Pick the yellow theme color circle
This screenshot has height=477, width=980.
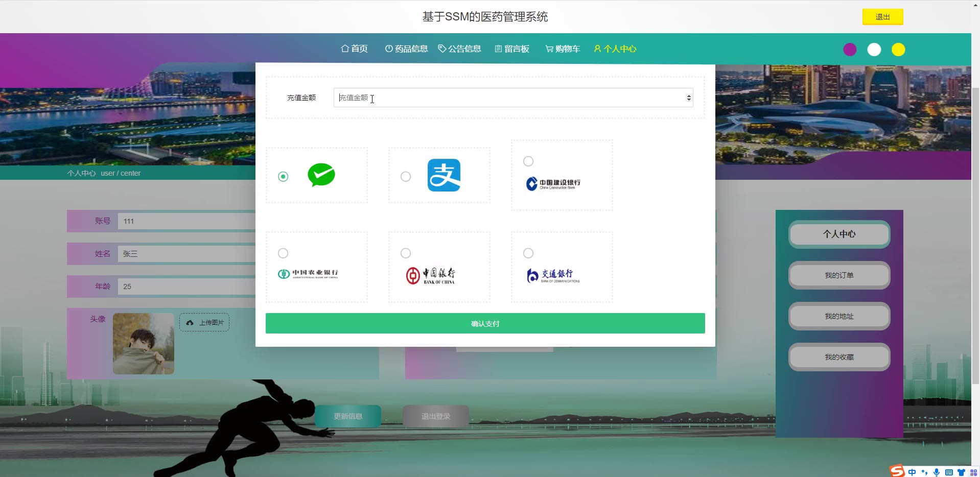click(898, 50)
